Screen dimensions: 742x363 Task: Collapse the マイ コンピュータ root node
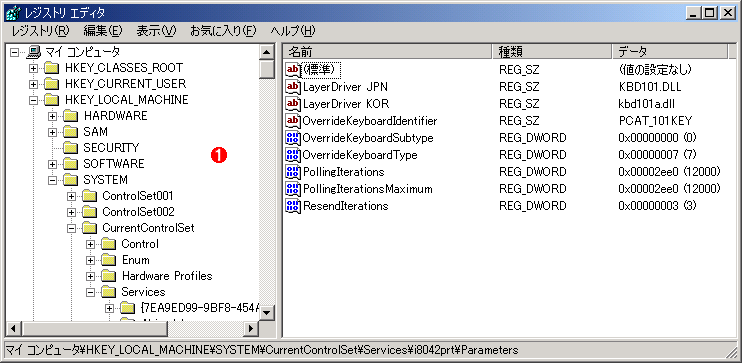tap(15, 52)
